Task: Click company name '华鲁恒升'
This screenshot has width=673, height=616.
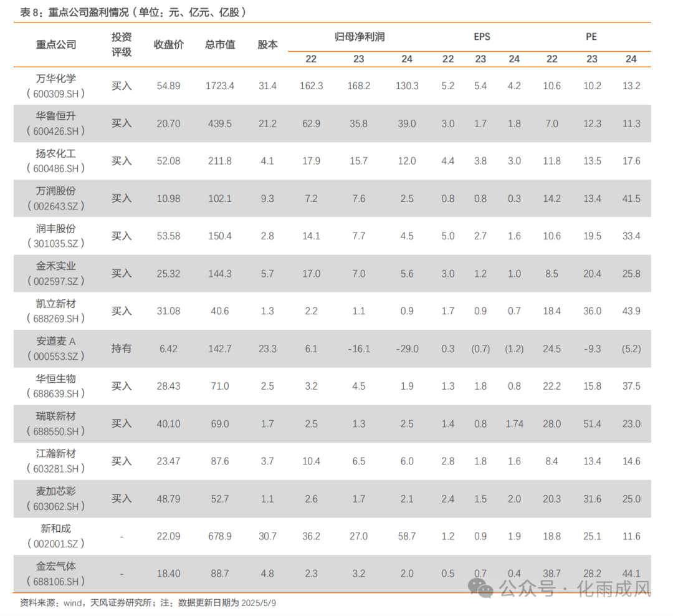Action: (x=56, y=116)
